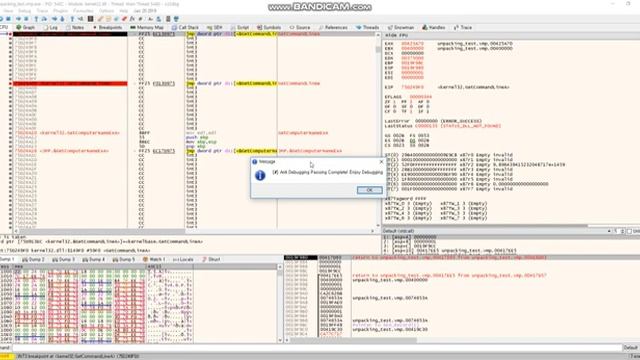Click the Pause toolbar icon
640x360 pixels.
pyautogui.click(x=27, y=19)
